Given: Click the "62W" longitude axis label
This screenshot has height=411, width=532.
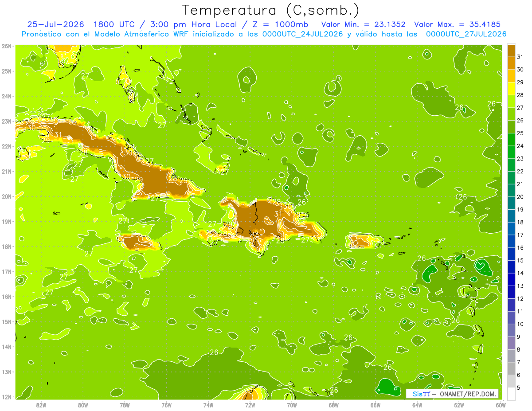Looking at the screenshot, I should tap(459, 405).
